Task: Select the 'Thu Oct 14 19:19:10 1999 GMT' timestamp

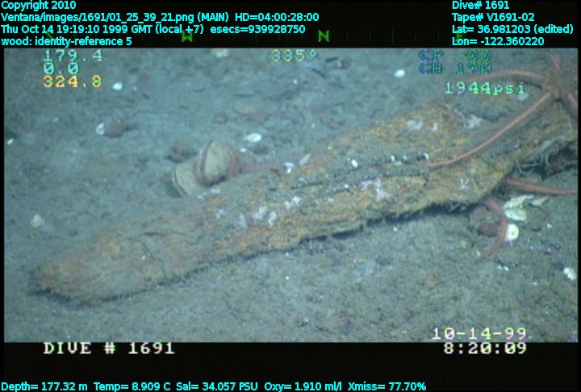Action: click(76, 29)
